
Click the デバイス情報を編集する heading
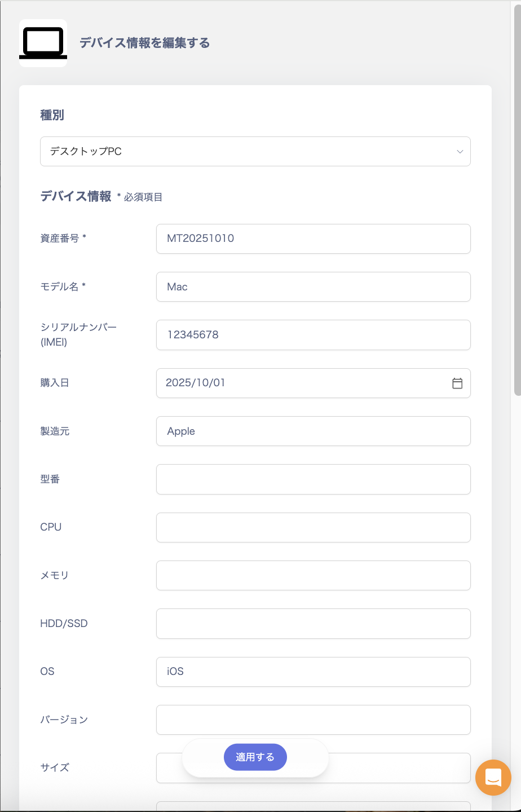point(144,43)
